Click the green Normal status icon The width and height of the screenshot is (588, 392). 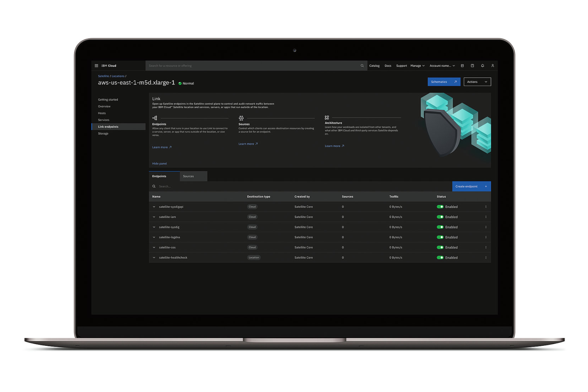pyautogui.click(x=180, y=83)
